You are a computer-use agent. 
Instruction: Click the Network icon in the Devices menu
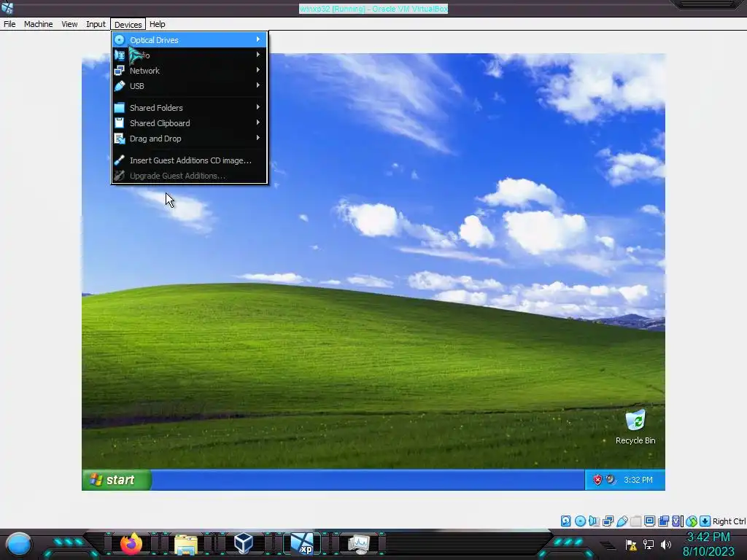120,71
